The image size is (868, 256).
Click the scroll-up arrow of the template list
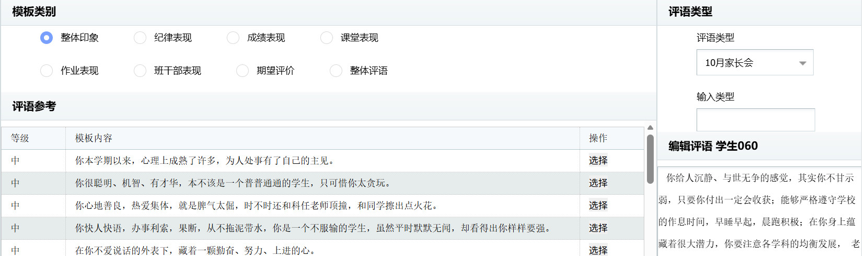click(x=650, y=128)
